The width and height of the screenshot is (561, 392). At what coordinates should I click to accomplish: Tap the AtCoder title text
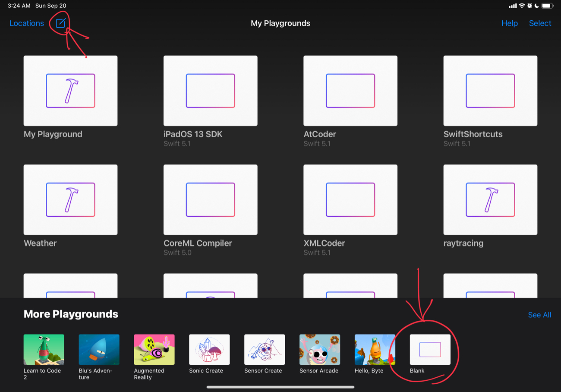320,134
